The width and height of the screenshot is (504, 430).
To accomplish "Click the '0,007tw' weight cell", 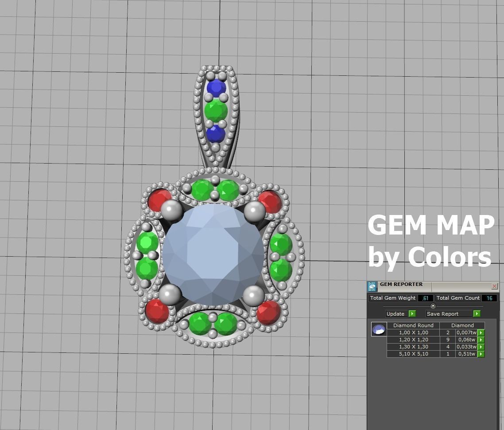I will point(466,332).
